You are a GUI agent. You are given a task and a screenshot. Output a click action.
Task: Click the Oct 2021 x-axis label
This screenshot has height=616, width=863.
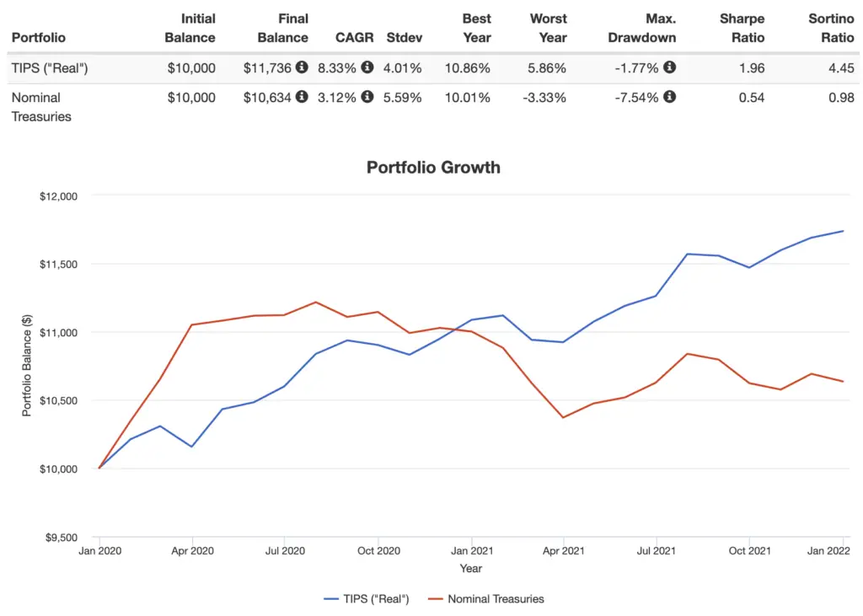[x=749, y=551]
